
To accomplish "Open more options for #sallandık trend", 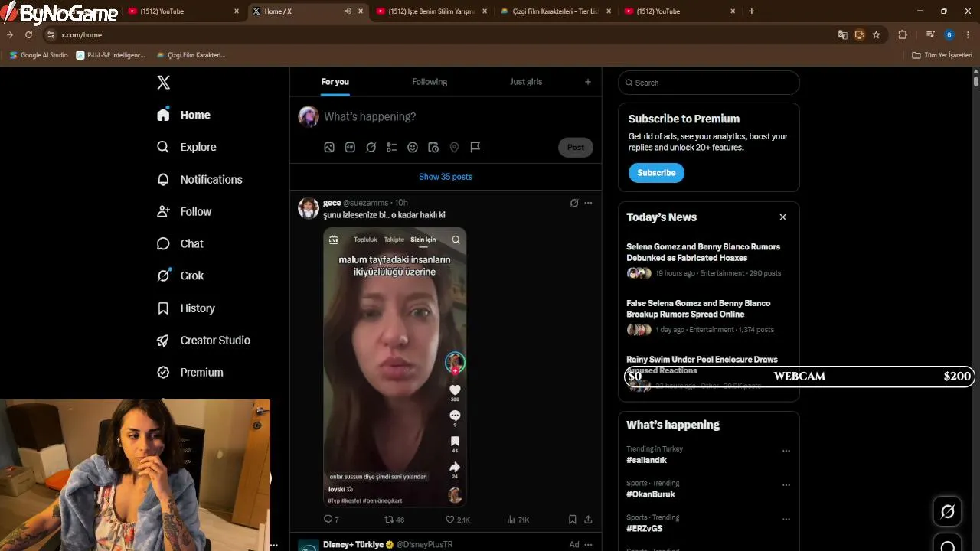I will click(786, 451).
